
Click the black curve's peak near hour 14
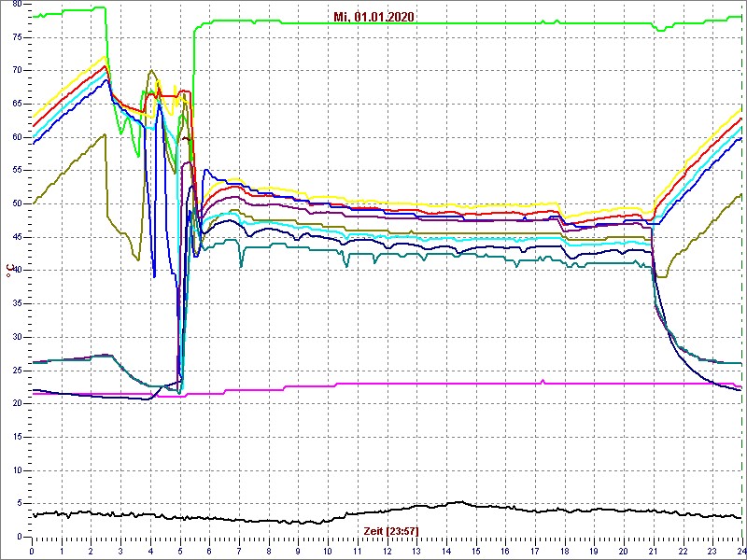click(x=459, y=502)
